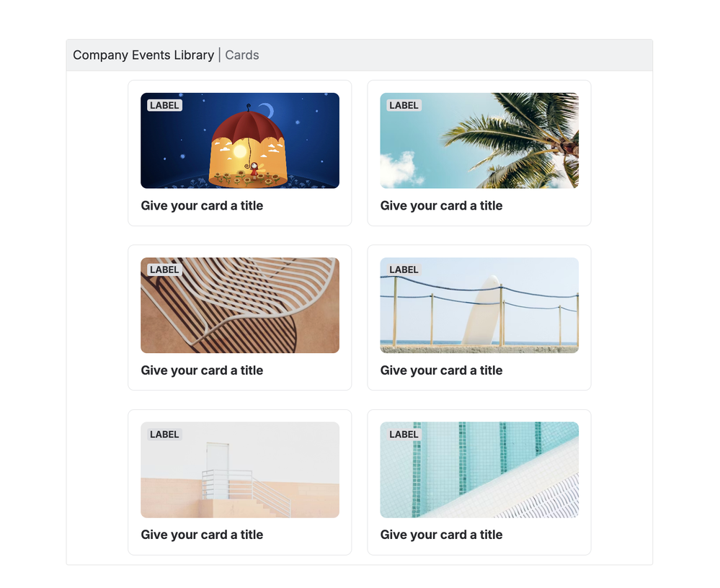Click the LABEL badge on mosaic tiles card
Screen dimensions: 720x588
click(x=404, y=435)
